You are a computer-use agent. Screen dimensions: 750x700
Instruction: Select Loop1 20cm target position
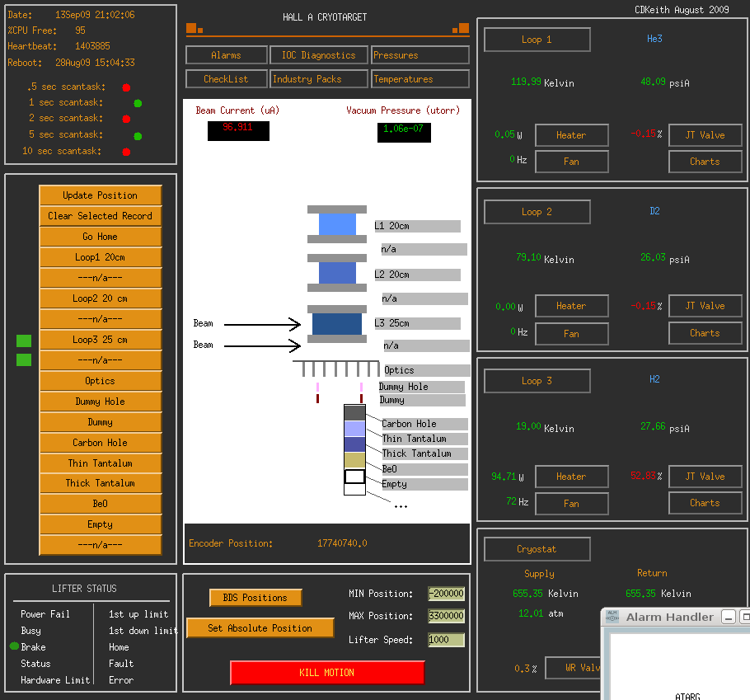pyautogui.click(x=101, y=257)
